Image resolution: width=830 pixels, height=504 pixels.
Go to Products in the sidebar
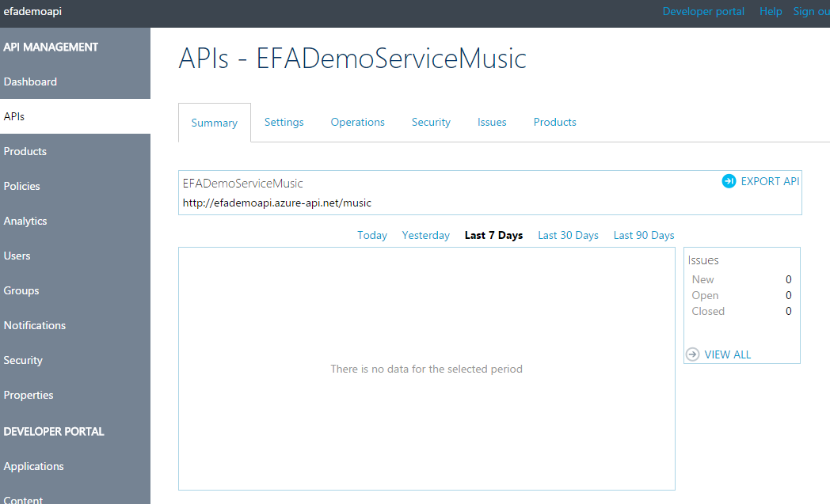click(x=75, y=151)
